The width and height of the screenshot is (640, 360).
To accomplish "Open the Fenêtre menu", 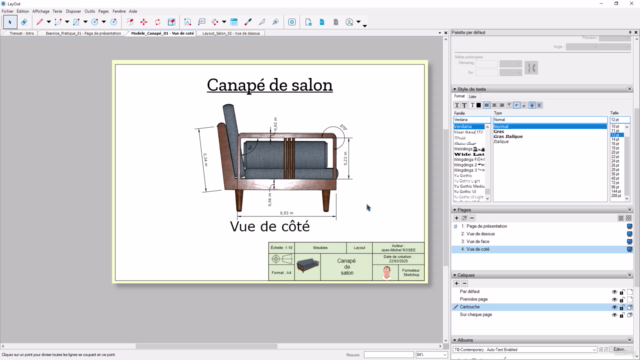I will (119, 11).
